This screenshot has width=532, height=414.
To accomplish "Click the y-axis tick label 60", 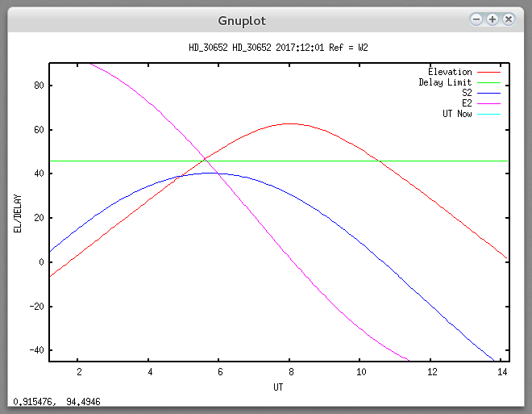I will click(x=35, y=130).
